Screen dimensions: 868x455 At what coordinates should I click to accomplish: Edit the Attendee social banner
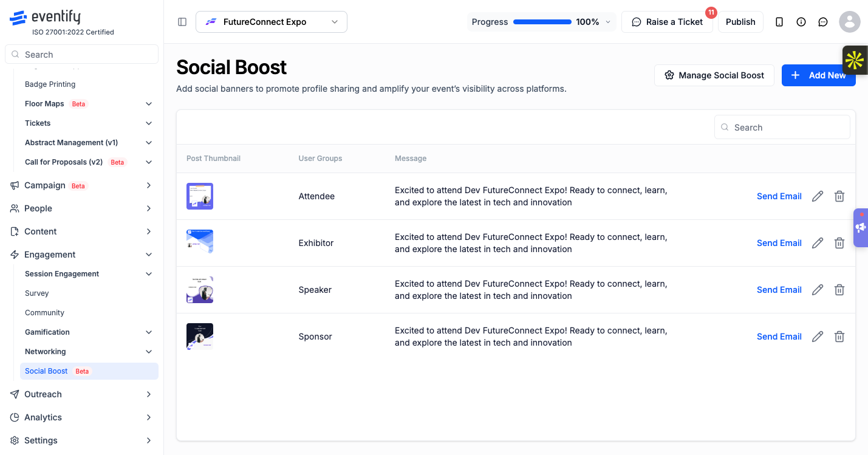[818, 196]
